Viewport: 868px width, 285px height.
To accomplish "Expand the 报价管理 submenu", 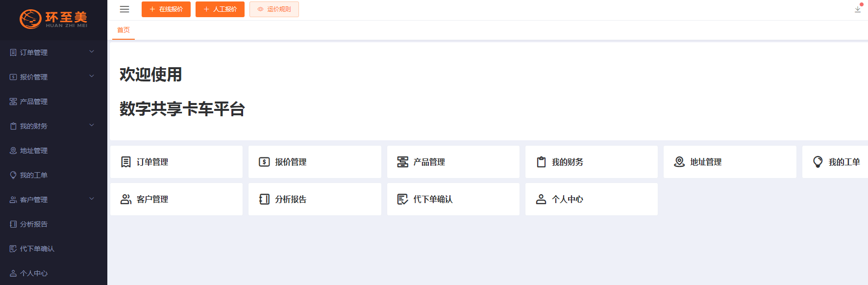I will [x=91, y=77].
